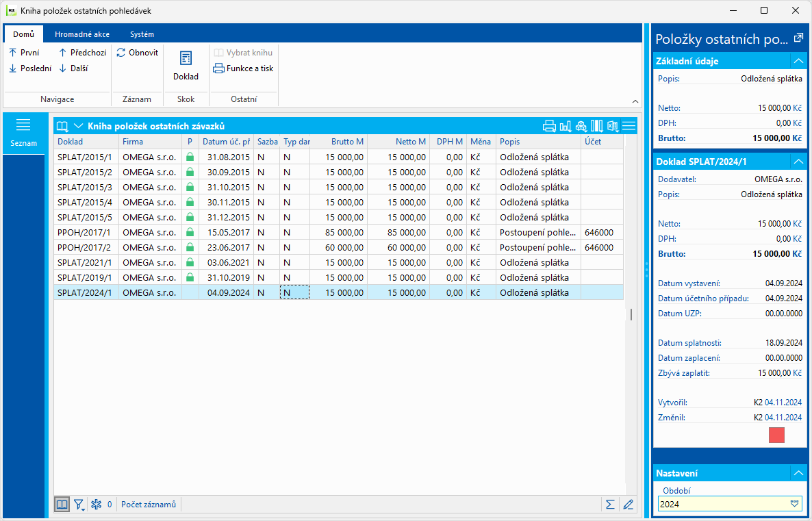Click the snowflake icon in bottom bar

click(x=97, y=505)
